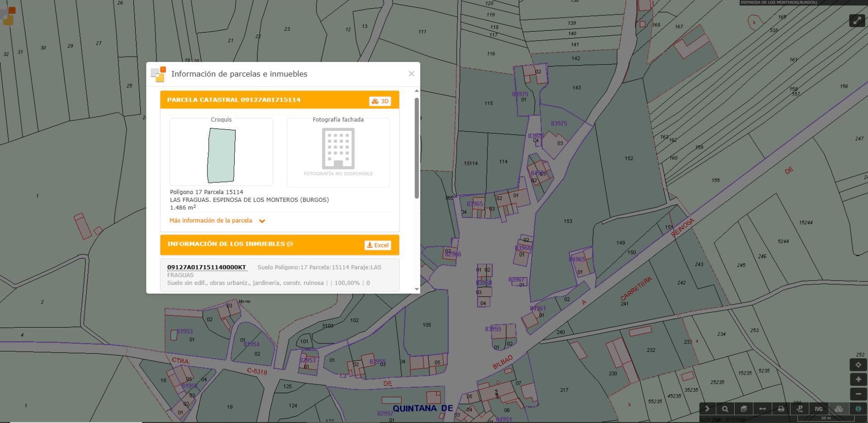Select parcel 111 on the map
The height and width of the screenshot is (423, 868).
(x=422, y=32)
